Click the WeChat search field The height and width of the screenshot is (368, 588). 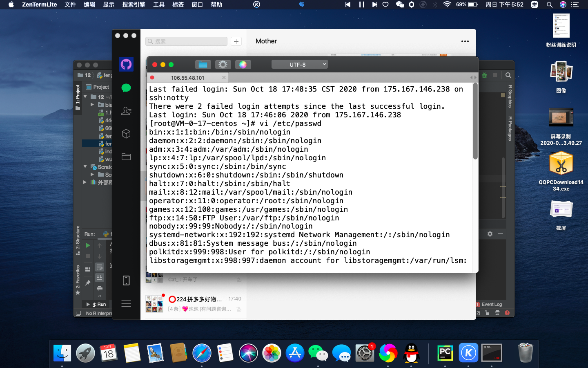click(187, 41)
